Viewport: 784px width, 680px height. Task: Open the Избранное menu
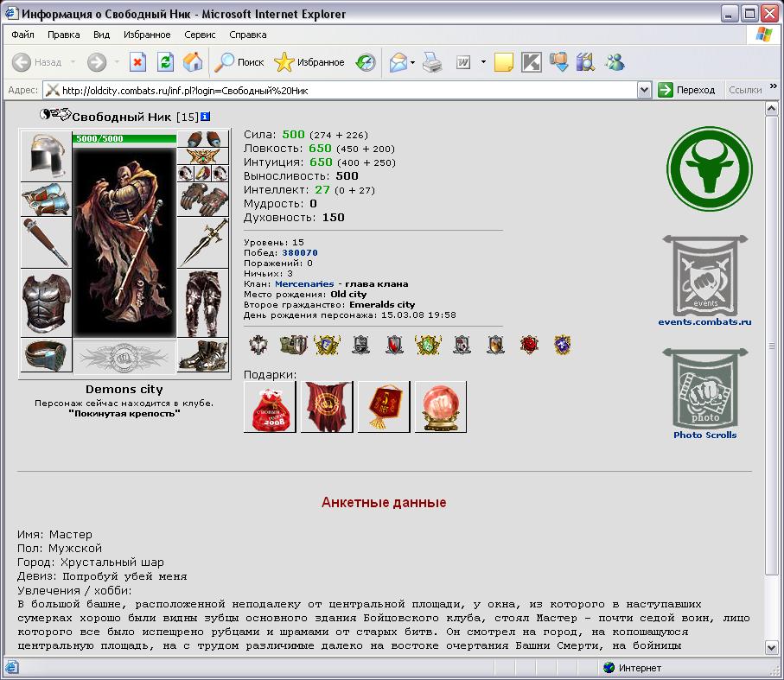[147, 35]
